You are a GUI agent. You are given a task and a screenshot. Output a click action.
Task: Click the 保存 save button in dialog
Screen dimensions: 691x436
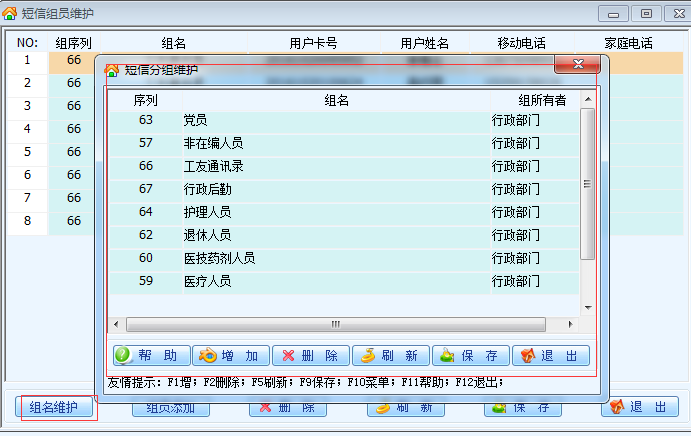pyautogui.click(x=471, y=355)
